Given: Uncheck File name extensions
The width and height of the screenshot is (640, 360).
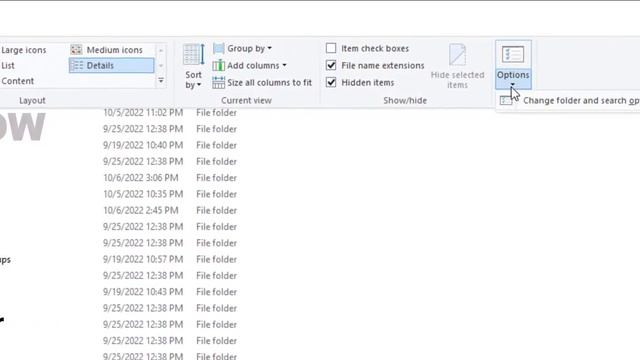Looking at the screenshot, I should click(x=331, y=65).
